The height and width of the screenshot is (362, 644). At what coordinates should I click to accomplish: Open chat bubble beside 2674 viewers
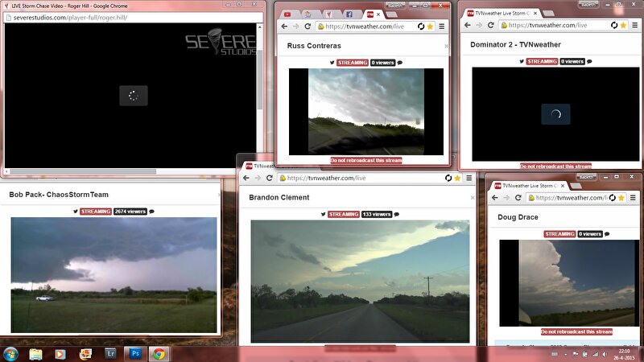(x=152, y=212)
